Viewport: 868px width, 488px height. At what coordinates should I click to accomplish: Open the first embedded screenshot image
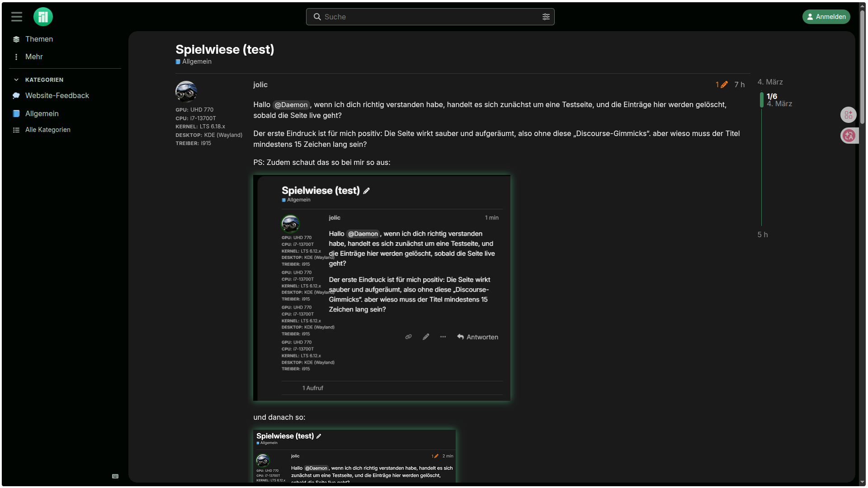click(x=382, y=288)
